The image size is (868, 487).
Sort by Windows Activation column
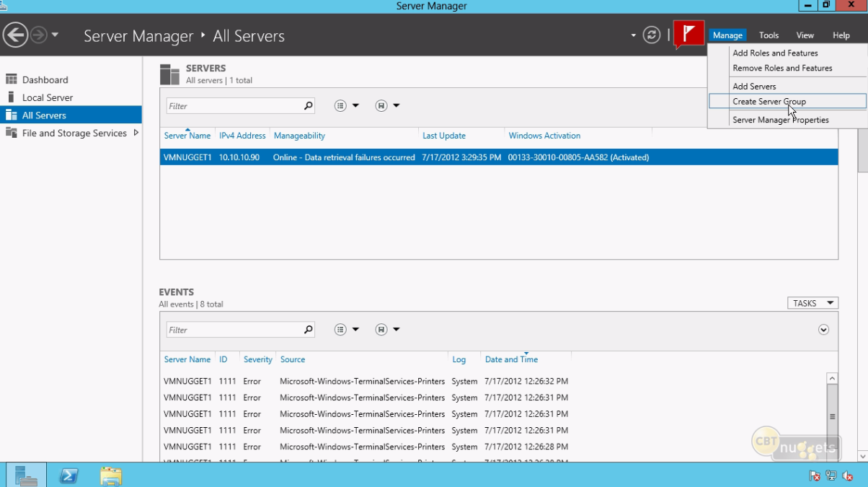544,136
